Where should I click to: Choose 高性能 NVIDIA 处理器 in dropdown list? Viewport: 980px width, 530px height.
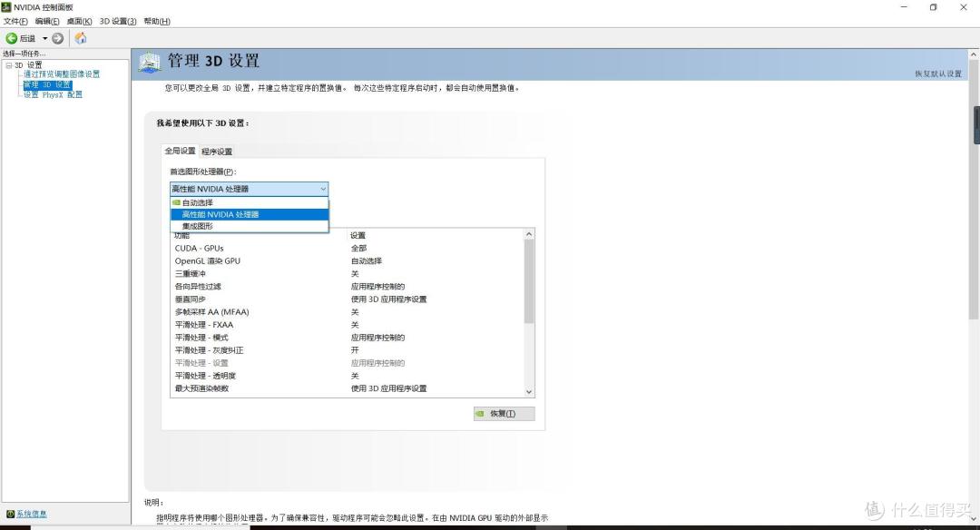point(250,214)
